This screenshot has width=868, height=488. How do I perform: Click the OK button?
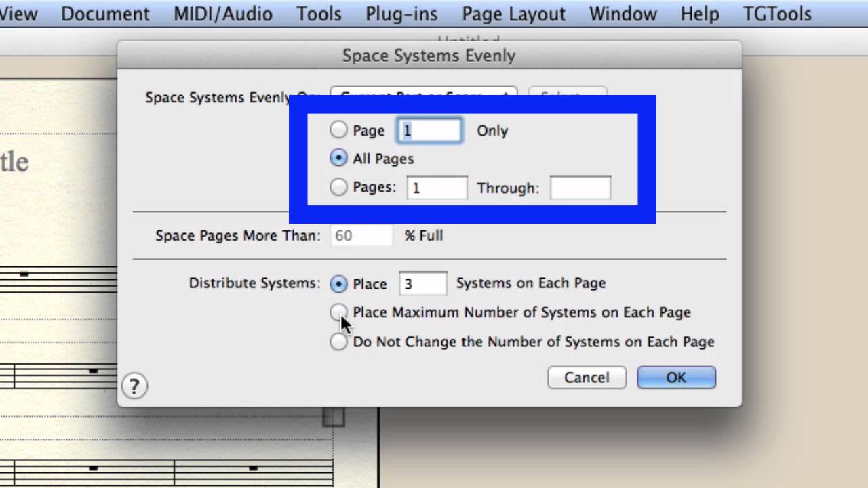click(x=676, y=378)
